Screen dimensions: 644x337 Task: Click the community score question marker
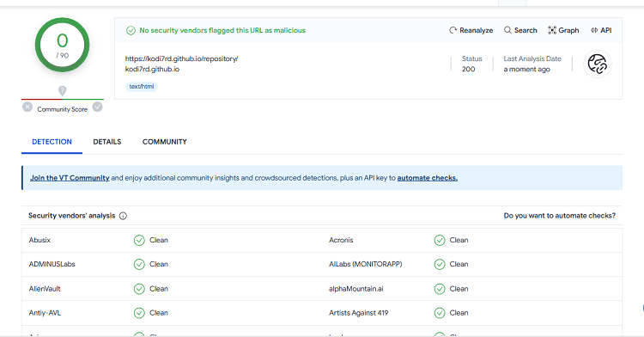tap(62, 91)
